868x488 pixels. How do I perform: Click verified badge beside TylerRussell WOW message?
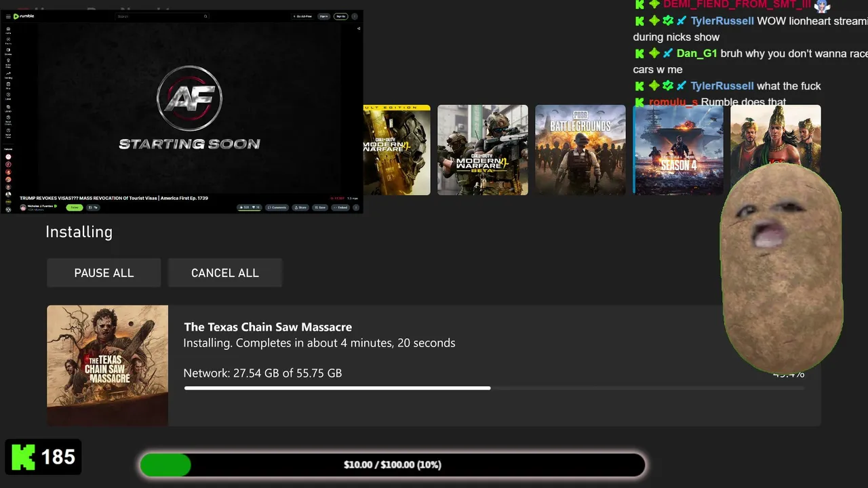tap(668, 21)
